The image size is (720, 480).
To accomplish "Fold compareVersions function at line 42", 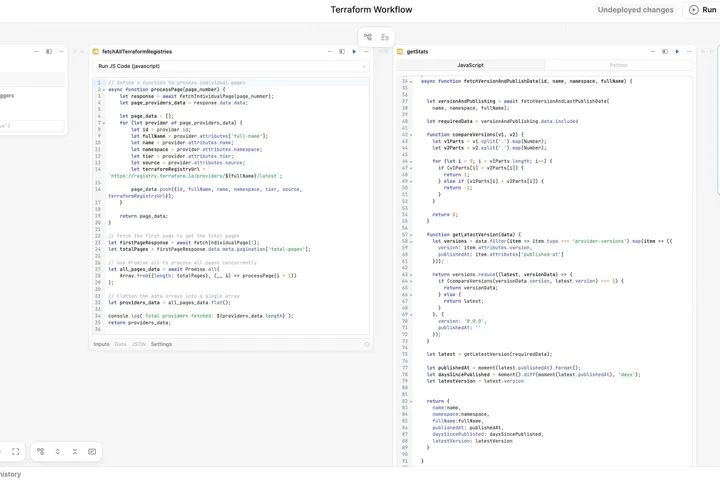I will point(411,135).
